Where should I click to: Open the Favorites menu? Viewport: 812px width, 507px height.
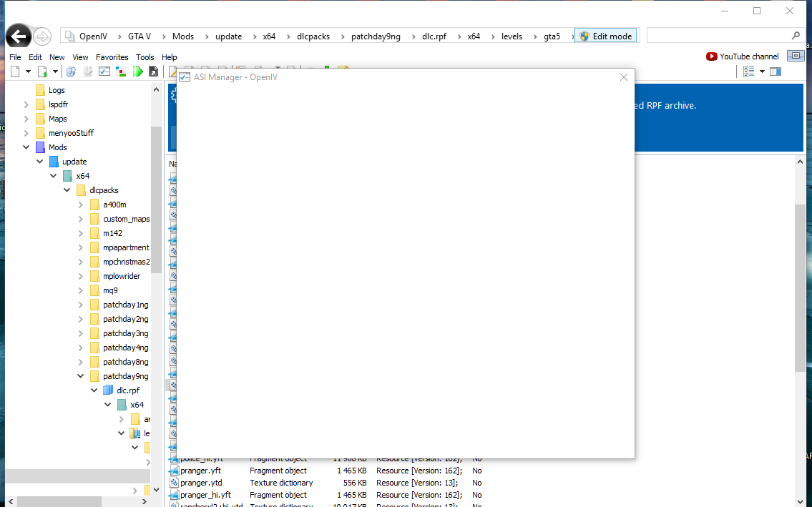click(x=112, y=57)
